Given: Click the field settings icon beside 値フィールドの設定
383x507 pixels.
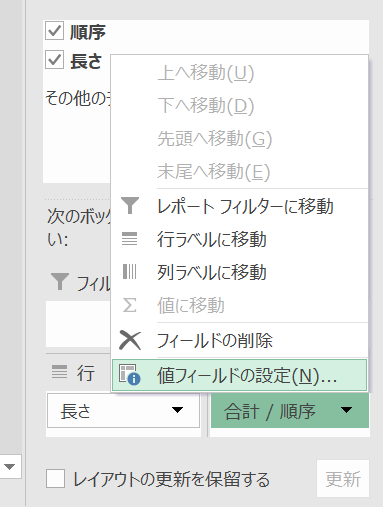Looking at the screenshot, I should (130, 375).
